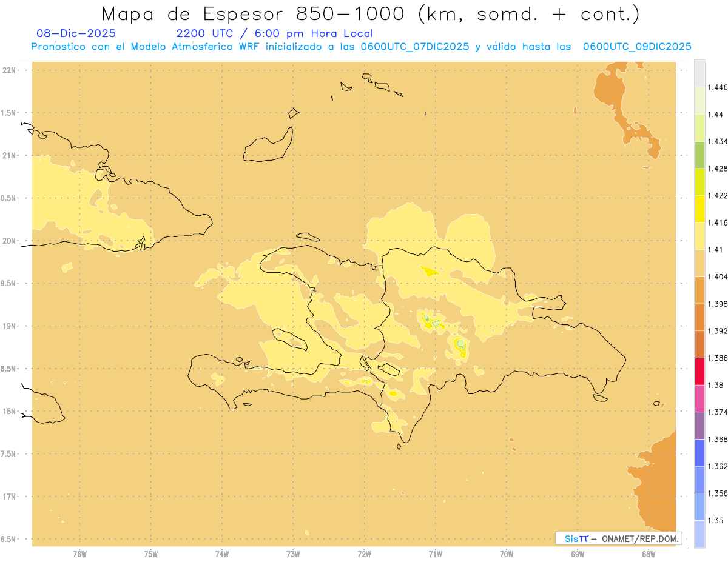Click the '73W' longitude label
The height and width of the screenshot is (562, 728).
293,554
